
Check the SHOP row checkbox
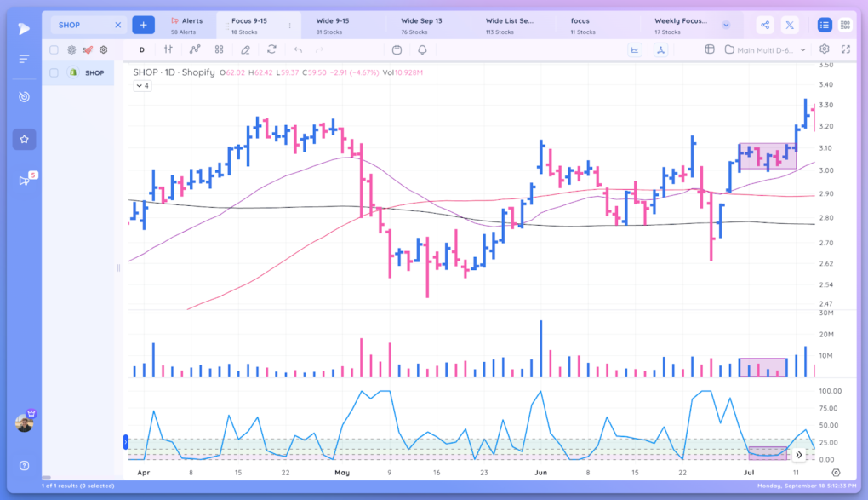click(x=53, y=72)
